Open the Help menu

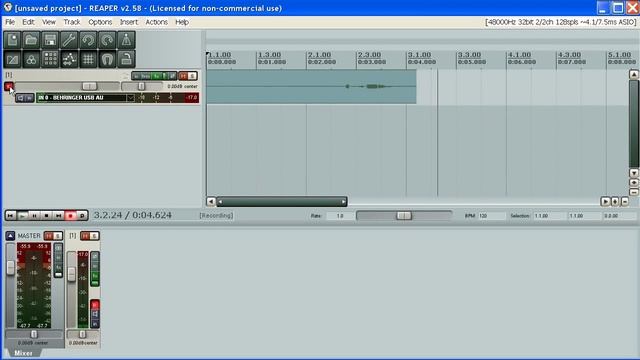coord(182,22)
